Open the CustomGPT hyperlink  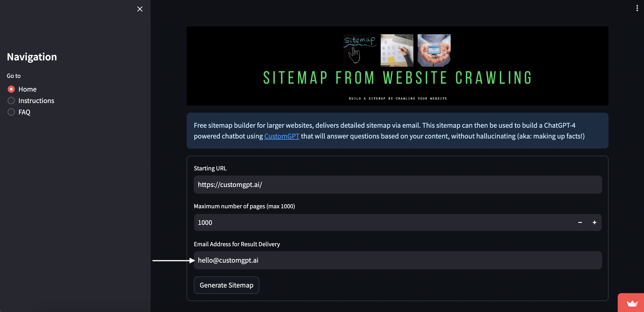pos(282,136)
